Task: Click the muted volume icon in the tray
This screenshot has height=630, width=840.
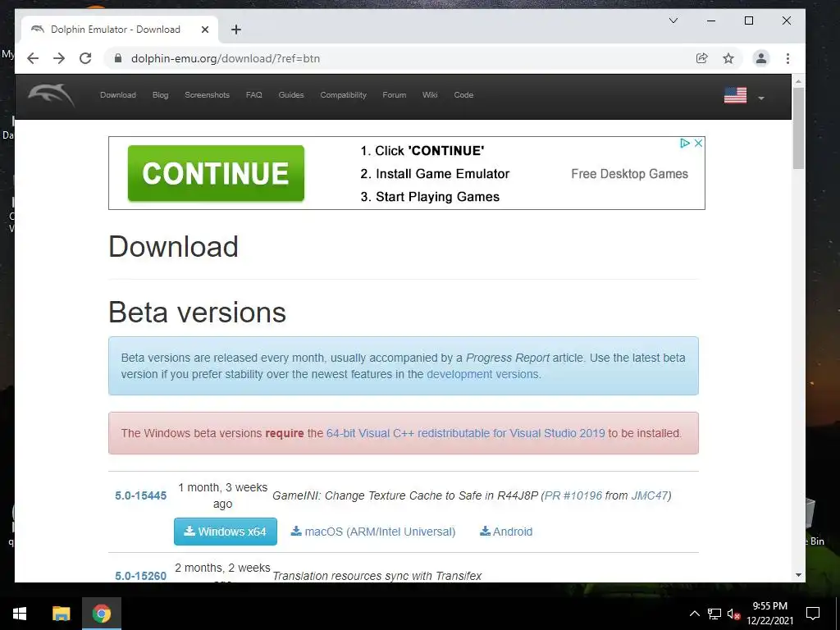Action: [x=733, y=614]
